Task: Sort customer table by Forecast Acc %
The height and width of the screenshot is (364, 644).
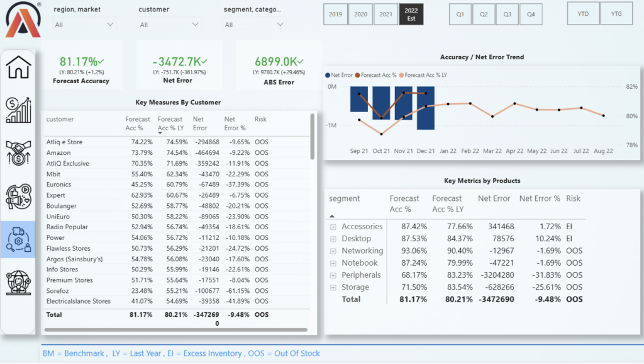Action: click(x=138, y=123)
